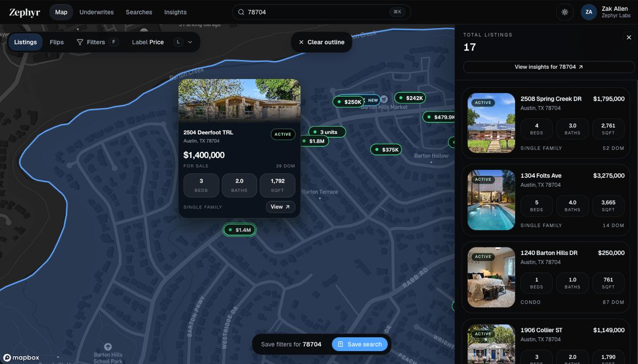The image size is (638, 364).
Task: Switch to the Flips view
Action: [x=57, y=42]
